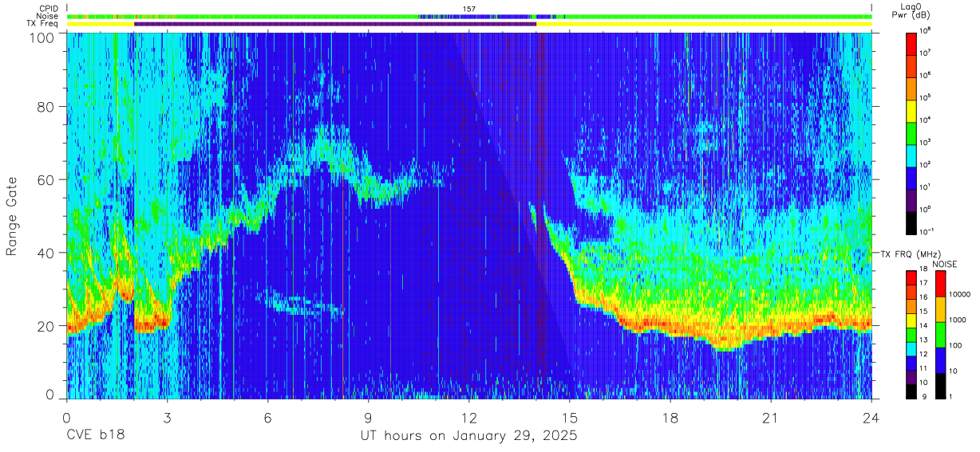Click the purple segment of the Lag0 power colorbar

tap(911, 198)
